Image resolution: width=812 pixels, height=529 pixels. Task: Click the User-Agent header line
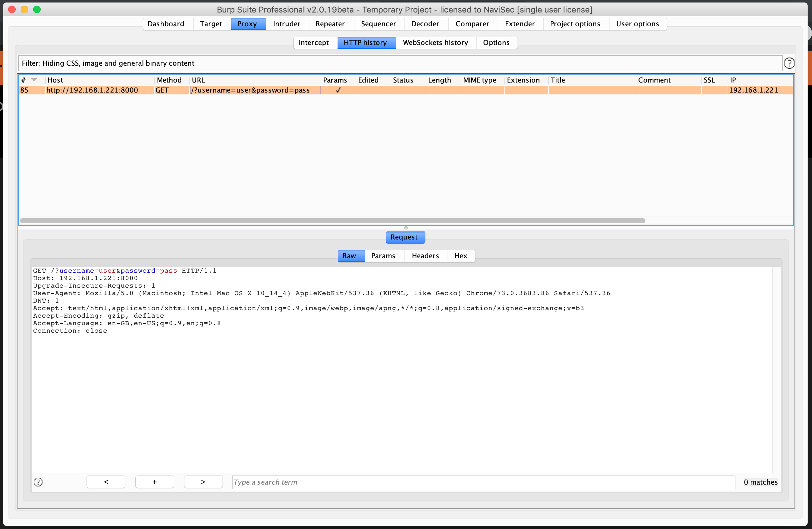point(321,293)
